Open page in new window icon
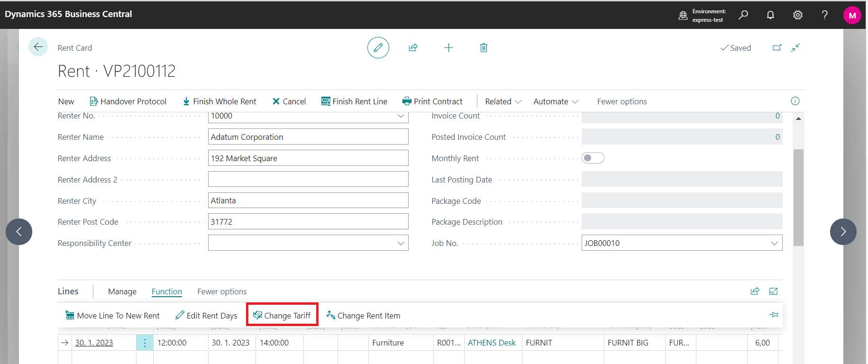868x364 pixels. pos(777,48)
